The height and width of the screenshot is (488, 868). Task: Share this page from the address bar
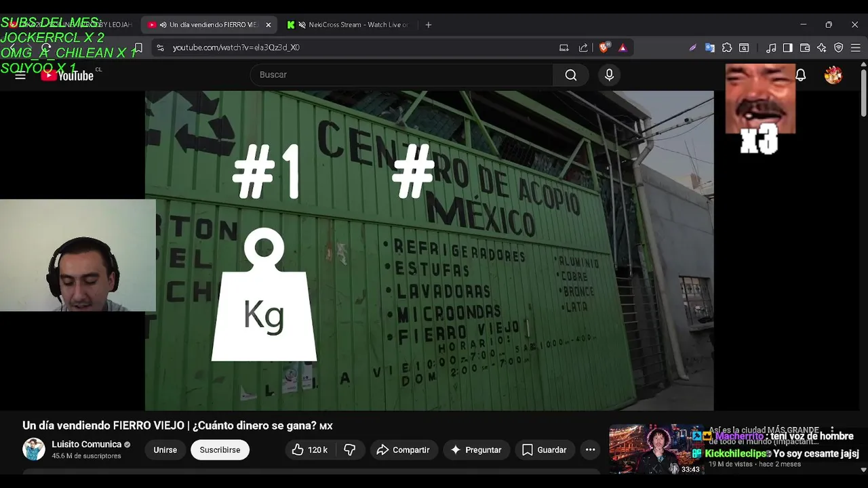point(583,47)
